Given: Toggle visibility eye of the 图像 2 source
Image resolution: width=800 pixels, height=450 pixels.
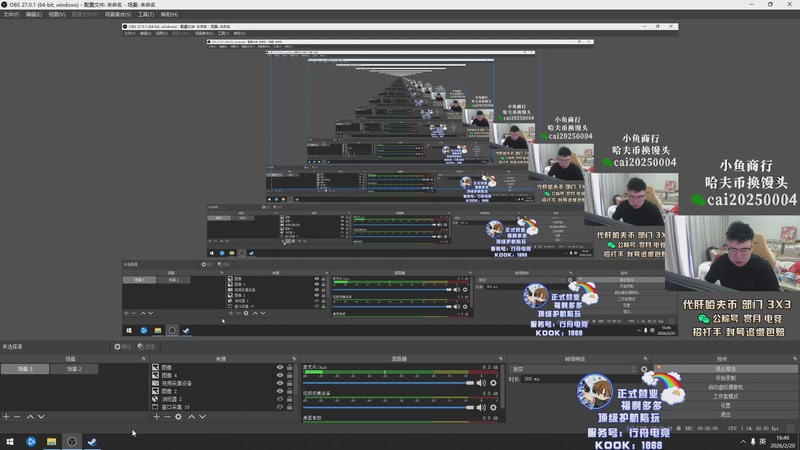Looking at the screenshot, I should click(x=280, y=391).
